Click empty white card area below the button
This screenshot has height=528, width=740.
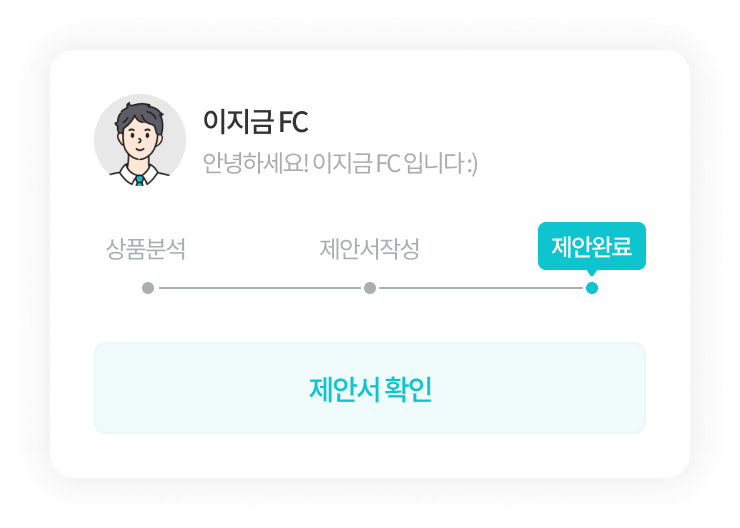pyautogui.click(x=370, y=456)
